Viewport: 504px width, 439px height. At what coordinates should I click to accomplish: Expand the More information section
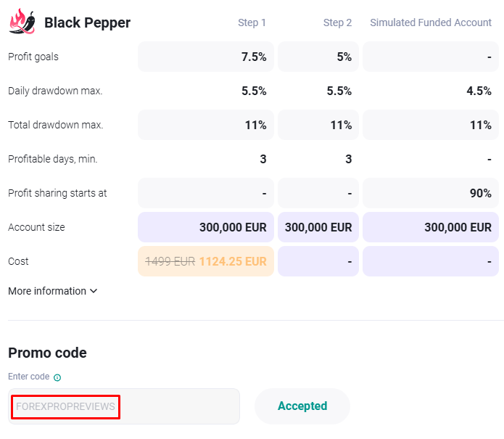[52, 291]
